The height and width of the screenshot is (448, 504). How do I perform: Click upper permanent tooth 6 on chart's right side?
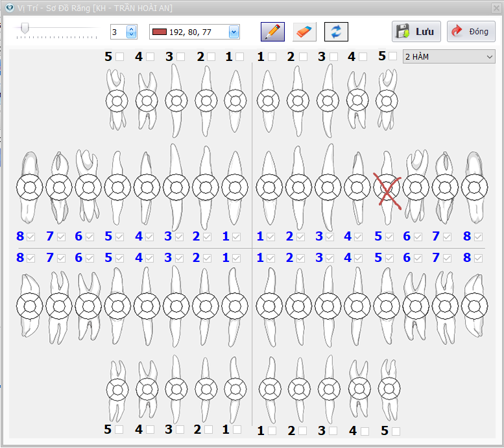(416, 187)
